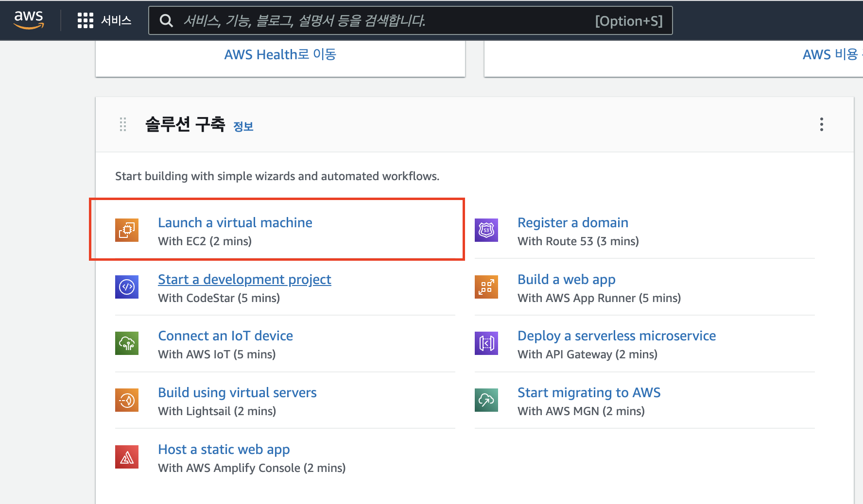Click the CodeStar development project icon
The image size is (863, 504).
[127, 287]
